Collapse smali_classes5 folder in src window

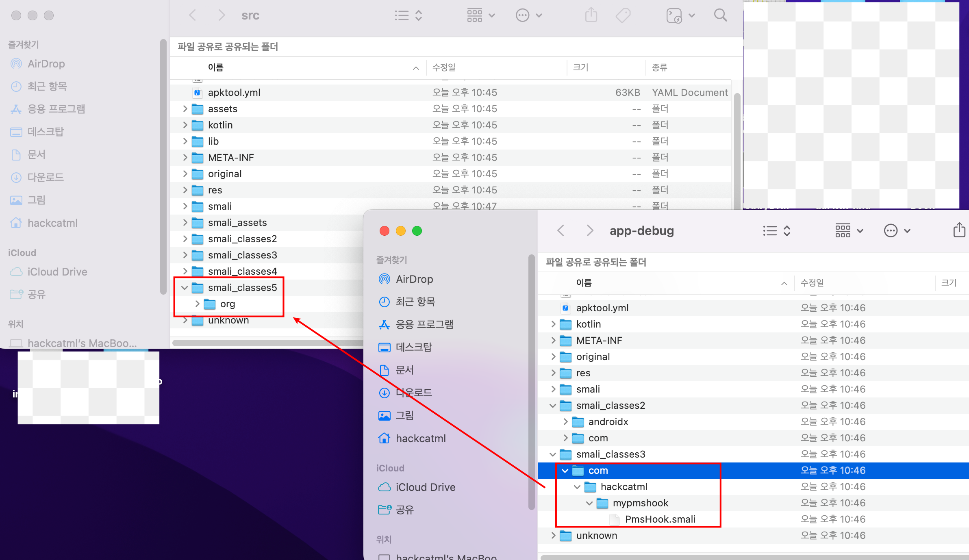pos(185,288)
